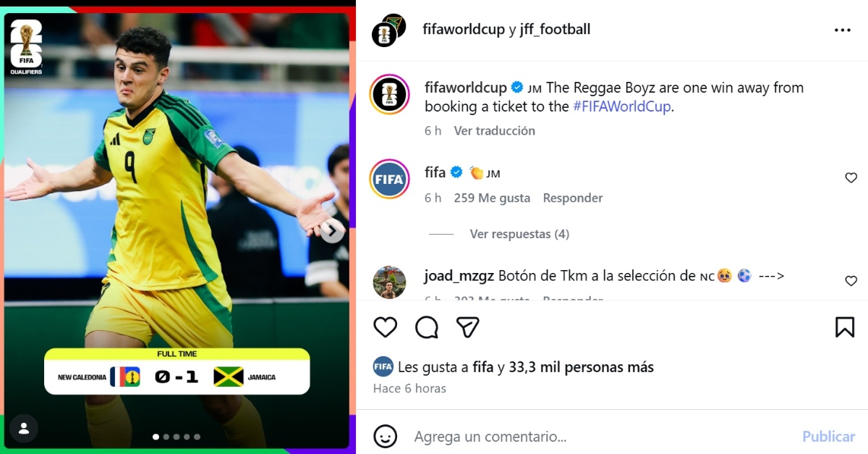
Task: Like the joad_mzgz comment with heart
Action: 851,281
